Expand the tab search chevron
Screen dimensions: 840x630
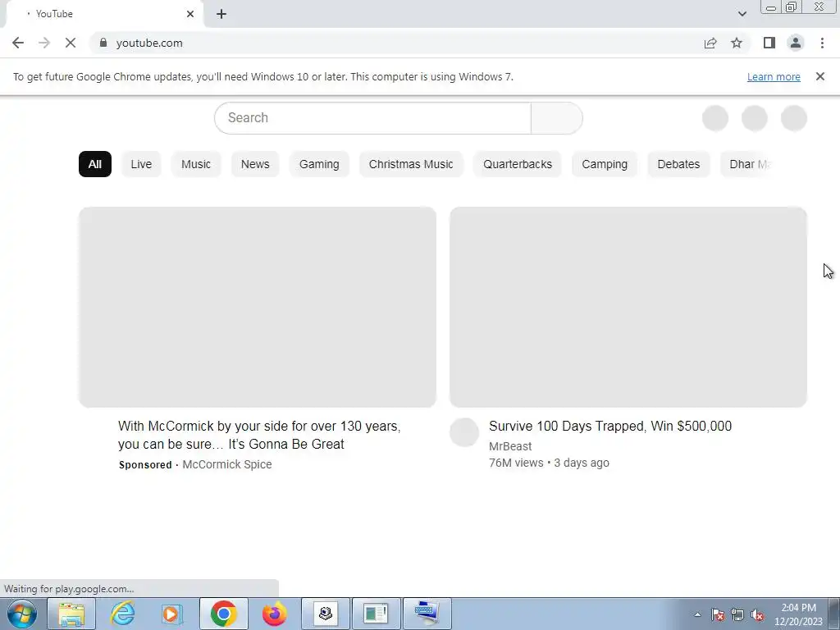(742, 14)
